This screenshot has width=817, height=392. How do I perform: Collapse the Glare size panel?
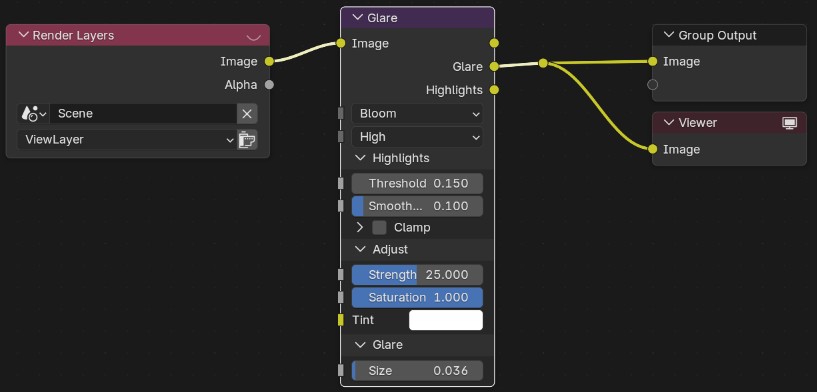[361, 345]
